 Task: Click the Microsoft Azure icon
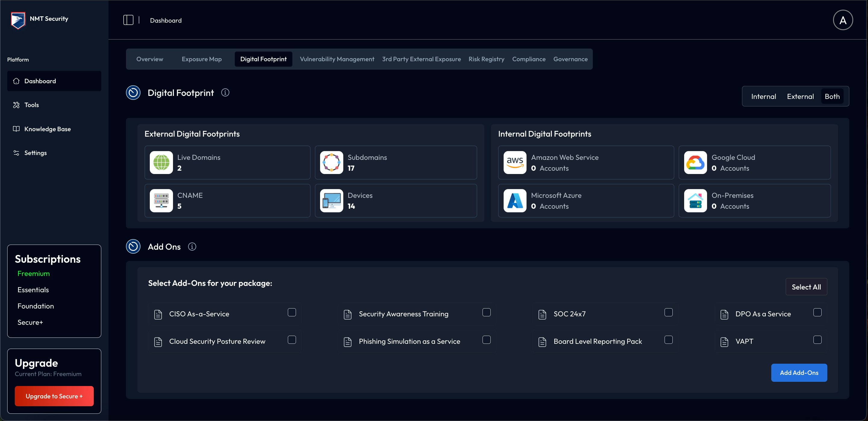514,201
